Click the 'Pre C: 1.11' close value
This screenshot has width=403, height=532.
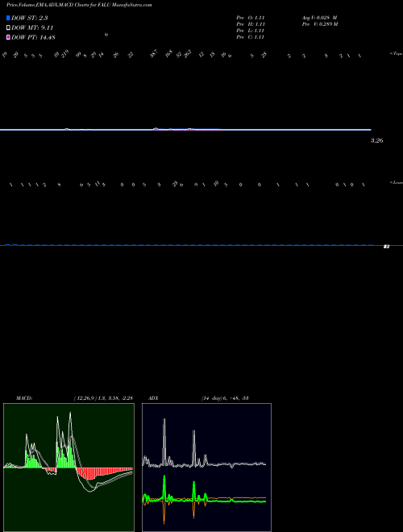coord(251,37)
